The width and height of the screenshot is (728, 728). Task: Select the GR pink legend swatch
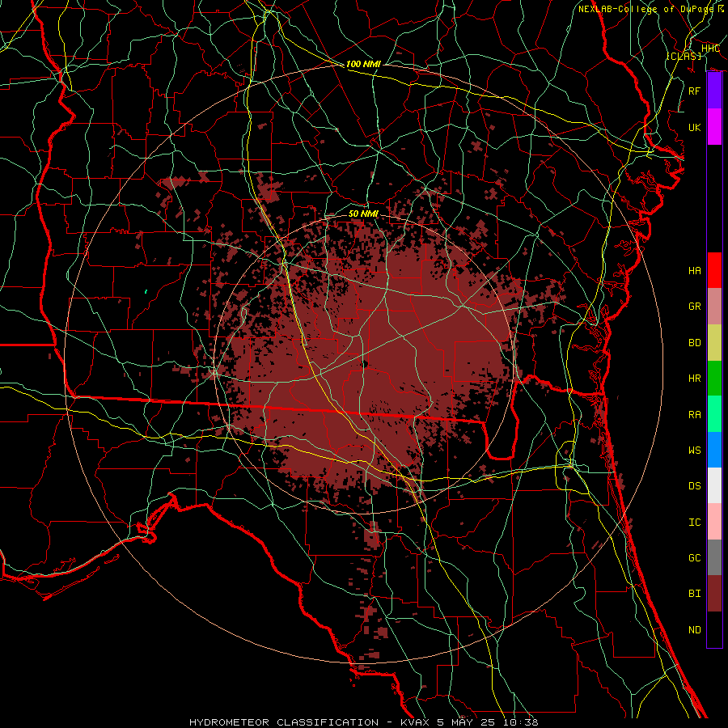714,307
